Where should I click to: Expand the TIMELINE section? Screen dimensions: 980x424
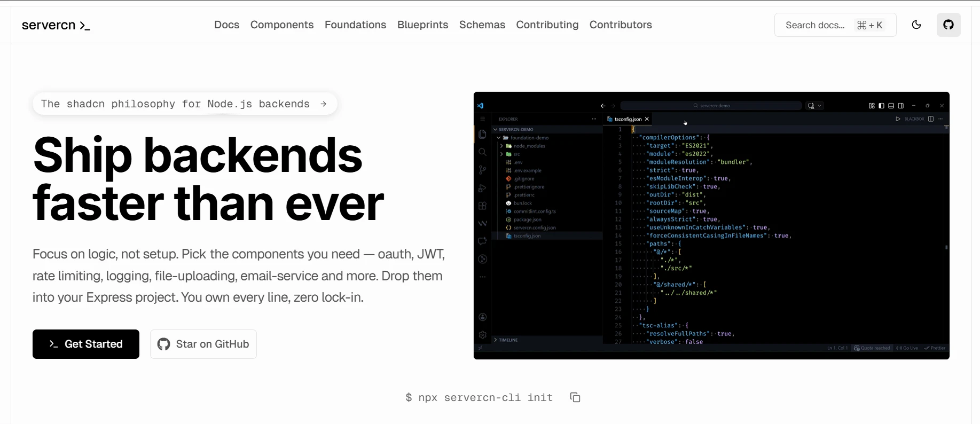point(547,340)
